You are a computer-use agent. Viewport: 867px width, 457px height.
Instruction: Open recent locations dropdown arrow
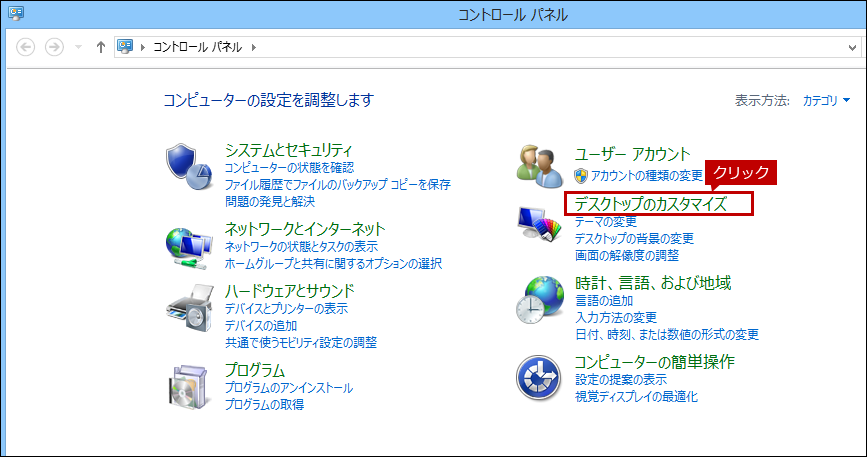pos(79,48)
